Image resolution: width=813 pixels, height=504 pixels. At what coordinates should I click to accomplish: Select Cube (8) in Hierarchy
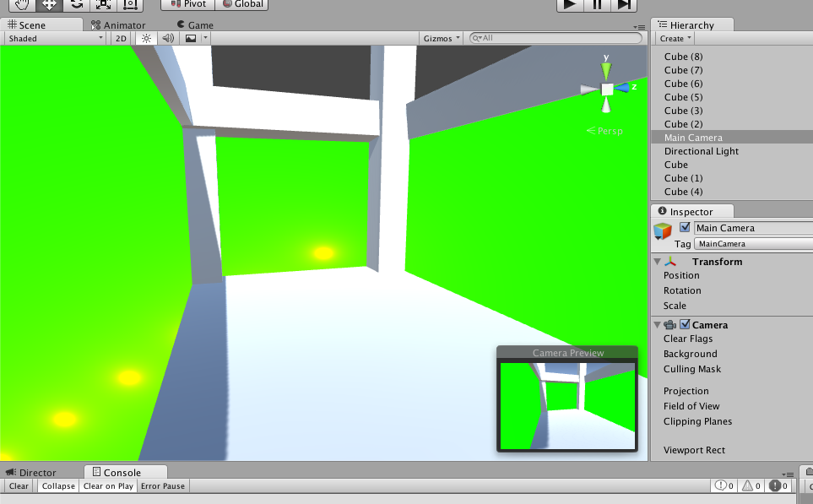[732, 57]
